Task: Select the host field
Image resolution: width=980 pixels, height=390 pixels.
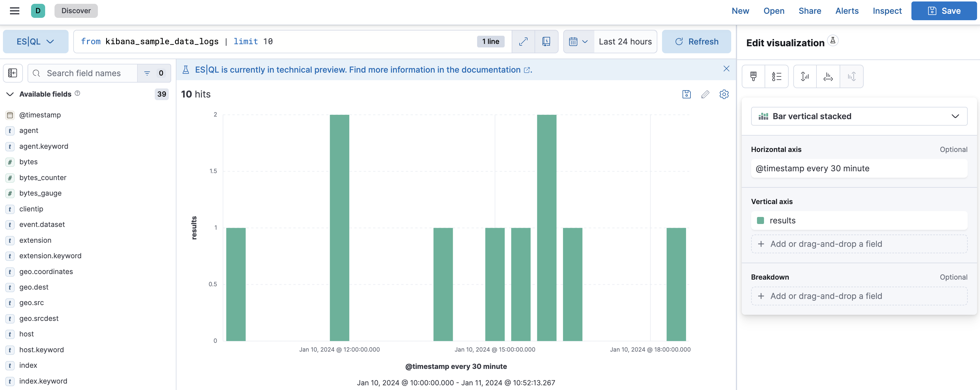Action: (x=27, y=334)
